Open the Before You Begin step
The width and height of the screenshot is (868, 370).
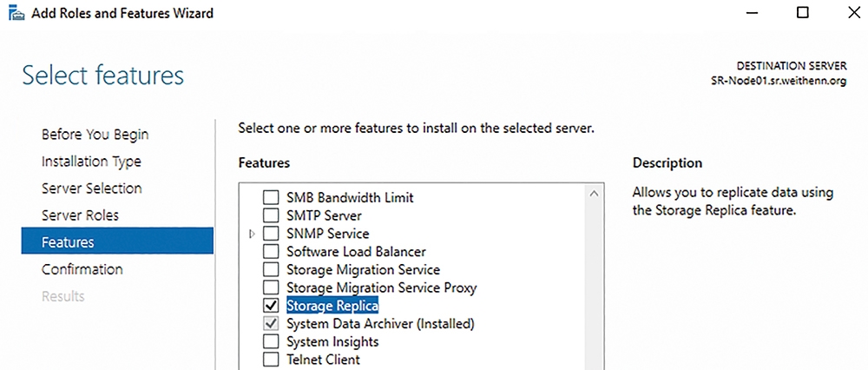pos(95,135)
